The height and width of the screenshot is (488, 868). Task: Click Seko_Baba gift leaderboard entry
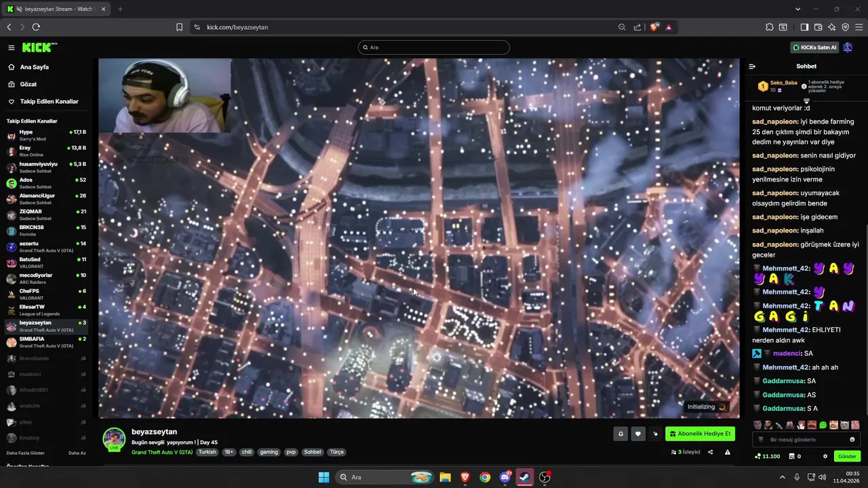(x=777, y=86)
